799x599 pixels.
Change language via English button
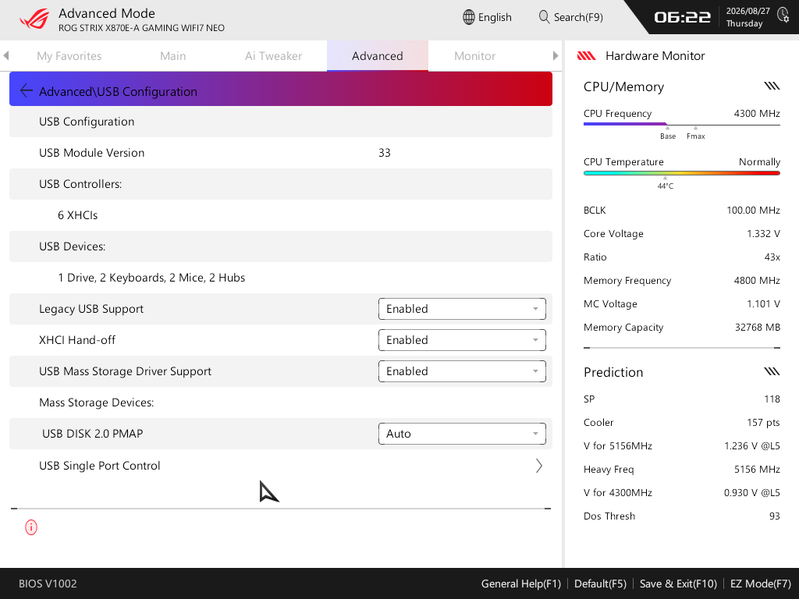[x=487, y=17]
